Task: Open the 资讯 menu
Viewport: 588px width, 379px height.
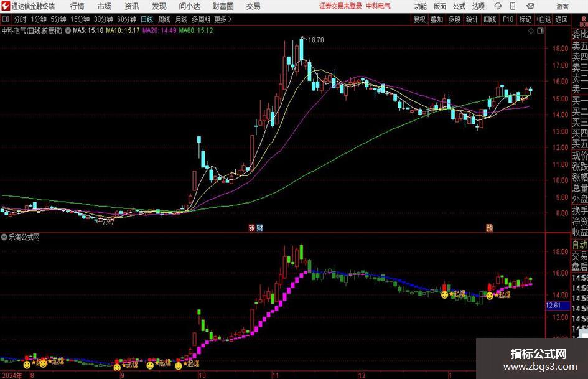Action: [x=132, y=6]
